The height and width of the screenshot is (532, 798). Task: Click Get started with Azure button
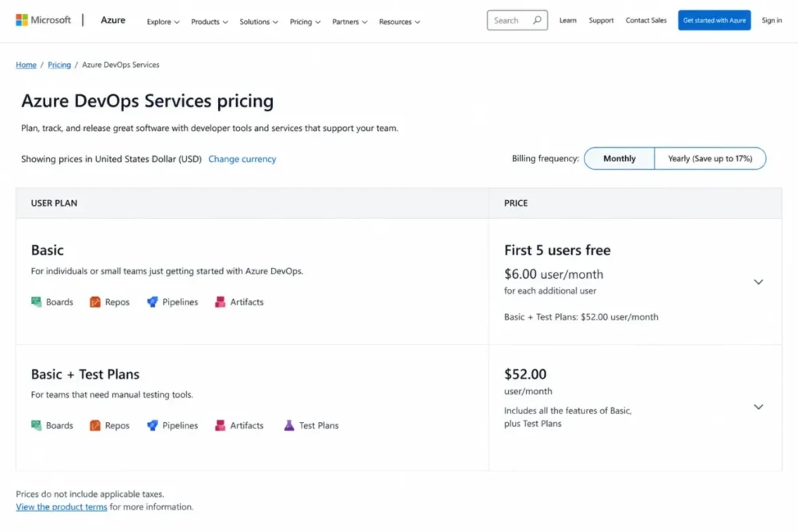pos(714,20)
